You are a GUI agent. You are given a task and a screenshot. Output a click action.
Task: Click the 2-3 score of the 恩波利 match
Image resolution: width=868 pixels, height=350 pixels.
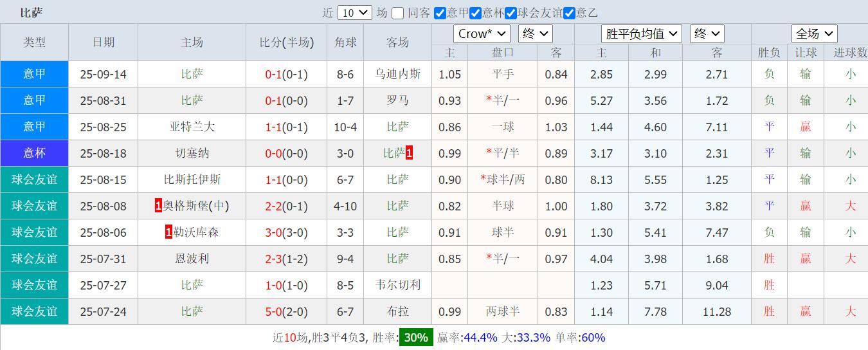[x=273, y=259]
